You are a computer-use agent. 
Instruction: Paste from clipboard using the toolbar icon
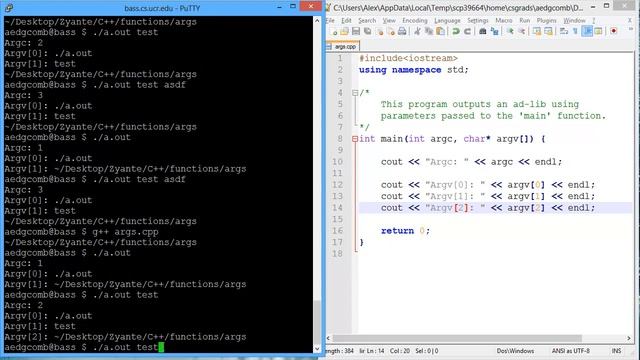[x=440, y=31]
